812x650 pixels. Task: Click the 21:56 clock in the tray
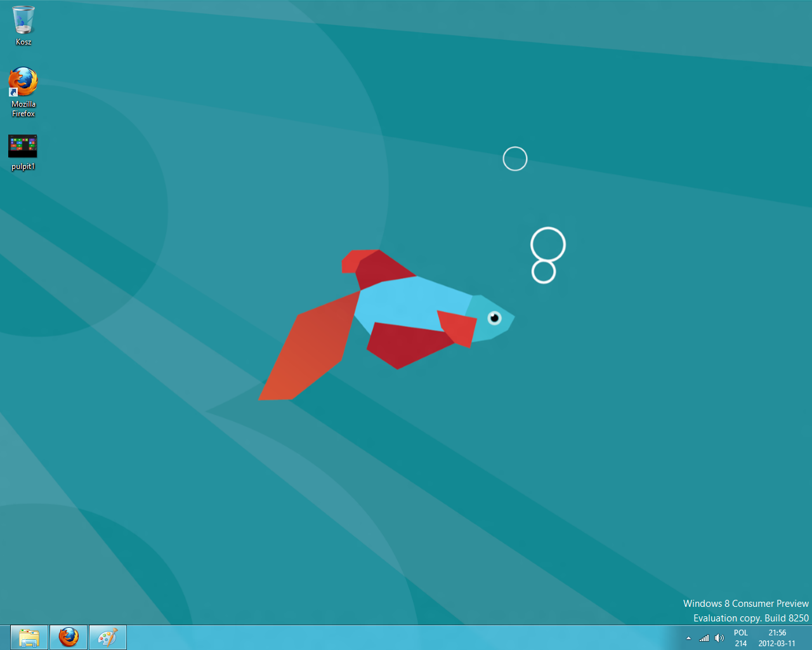pyautogui.click(x=777, y=633)
